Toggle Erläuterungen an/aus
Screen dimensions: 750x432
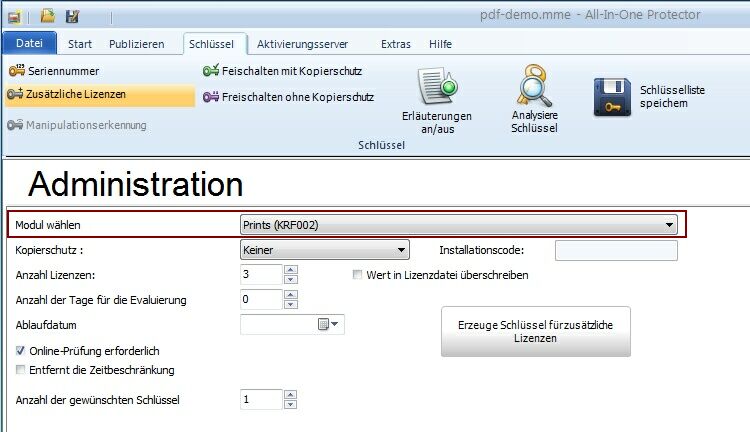click(x=436, y=110)
